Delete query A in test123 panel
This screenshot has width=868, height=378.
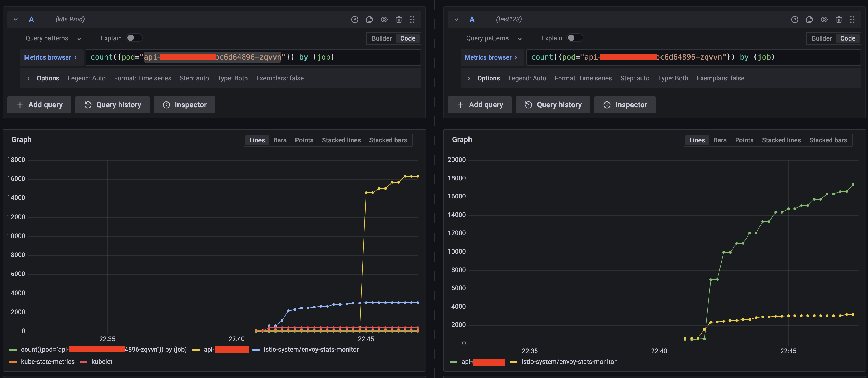point(839,20)
